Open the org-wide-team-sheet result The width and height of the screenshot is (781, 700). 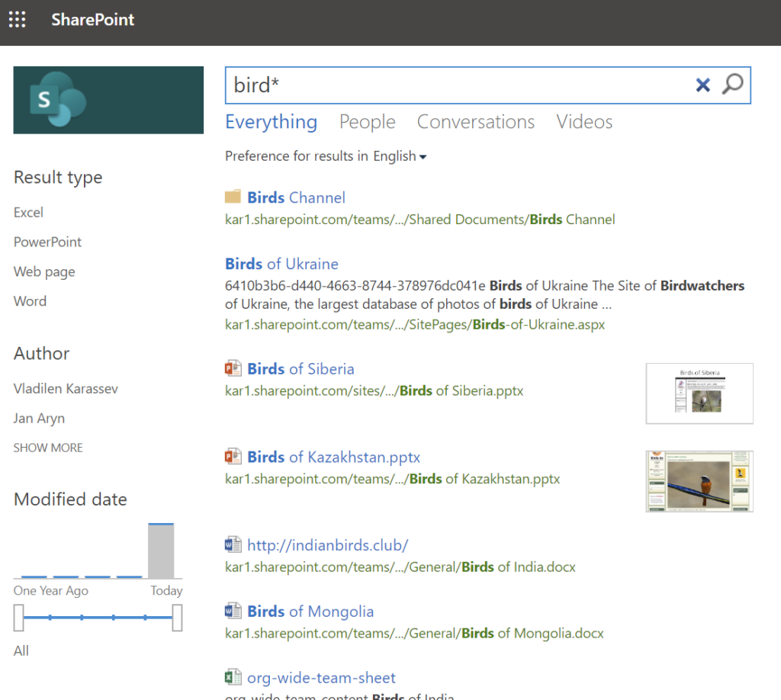click(x=321, y=678)
